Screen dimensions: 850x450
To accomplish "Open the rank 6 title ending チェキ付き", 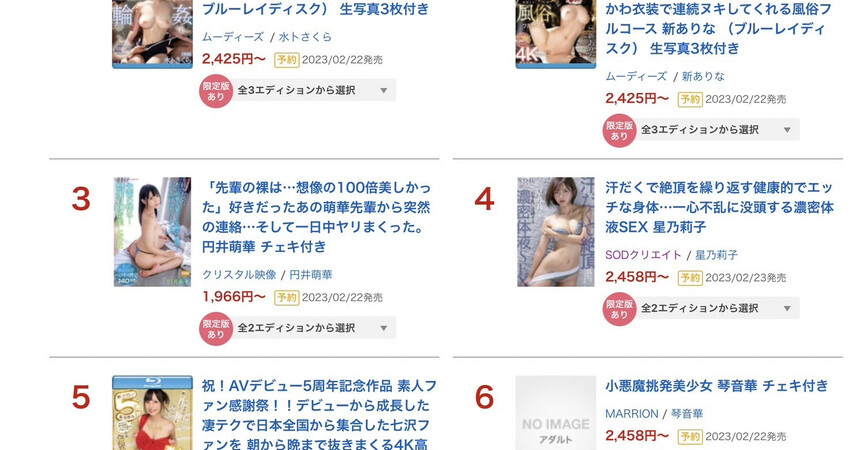I will 717,386.
